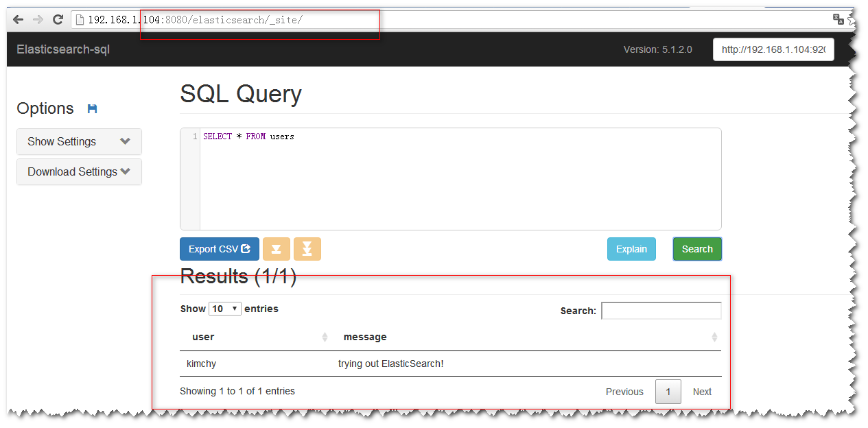Focus the Elasticsearch server URL field
This screenshot has height=428, width=868.
(773, 49)
